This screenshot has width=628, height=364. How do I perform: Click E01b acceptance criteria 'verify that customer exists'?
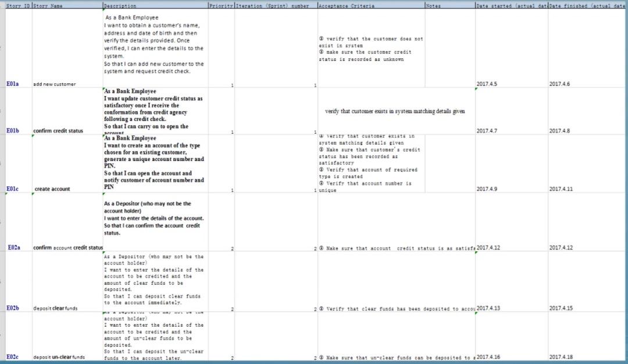[395, 111]
